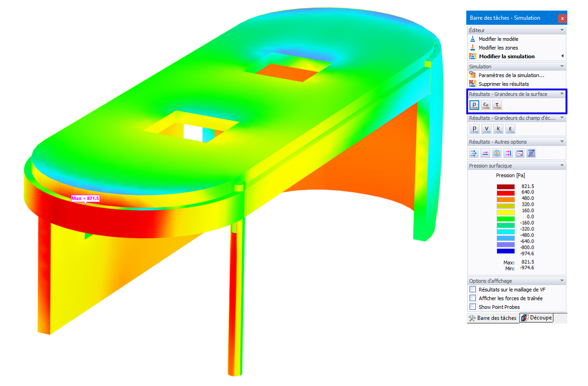
Task: Open Modifier le modèle
Action: [x=498, y=39]
